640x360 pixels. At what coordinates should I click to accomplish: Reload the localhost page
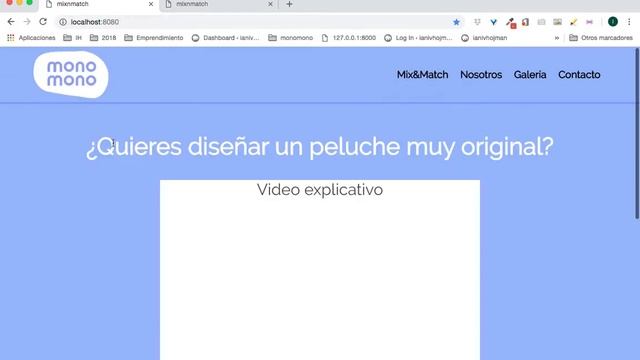coord(43,22)
